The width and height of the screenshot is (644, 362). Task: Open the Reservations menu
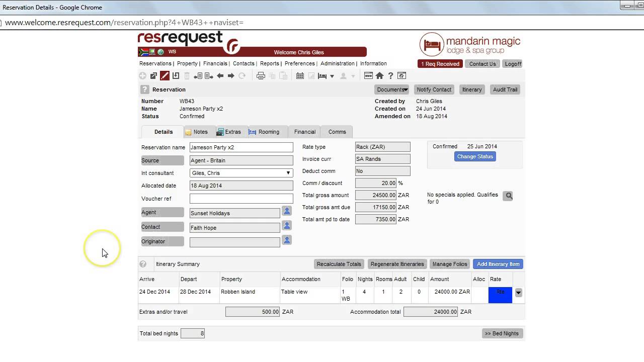click(155, 64)
